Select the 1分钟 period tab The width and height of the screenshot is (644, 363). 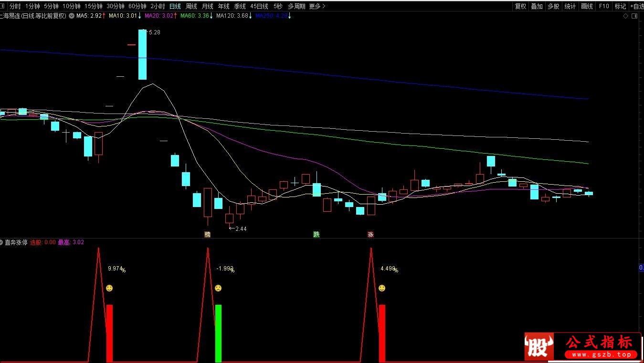pos(32,6)
